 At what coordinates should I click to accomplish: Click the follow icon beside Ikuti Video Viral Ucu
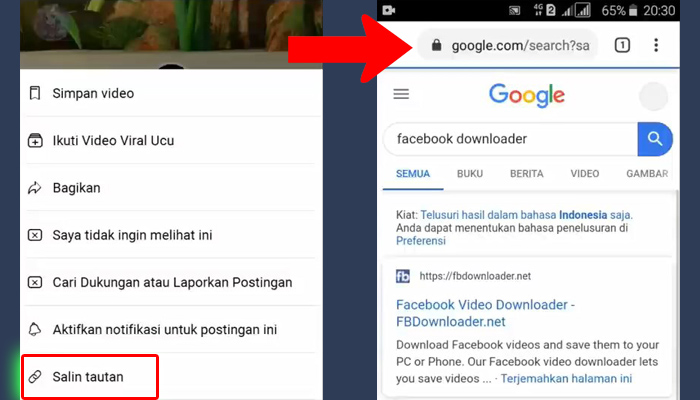[x=35, y=141]
